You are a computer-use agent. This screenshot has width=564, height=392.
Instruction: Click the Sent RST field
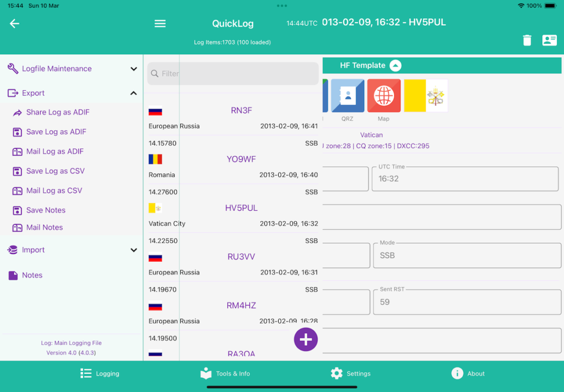(x=467, y=302)
